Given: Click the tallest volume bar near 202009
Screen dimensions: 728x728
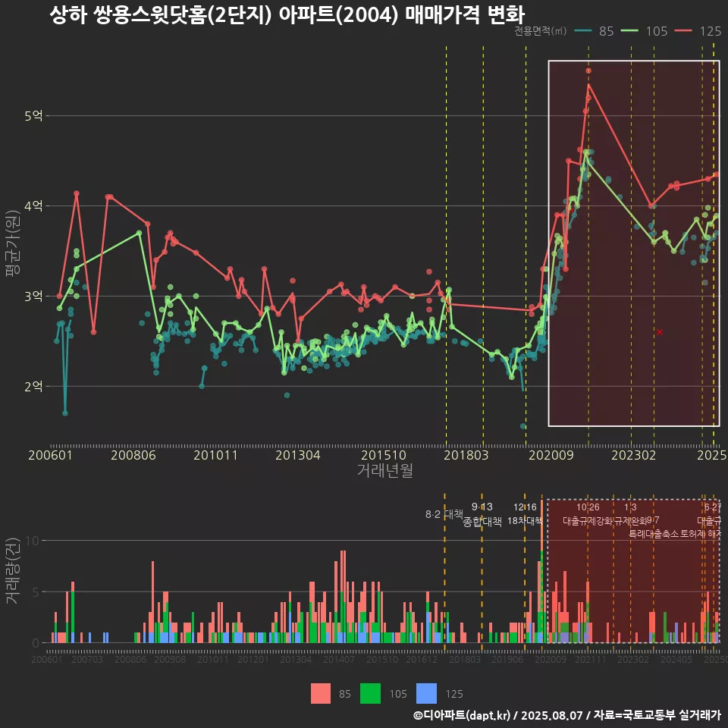Looking at the screenshot, I should click(541, 571).
